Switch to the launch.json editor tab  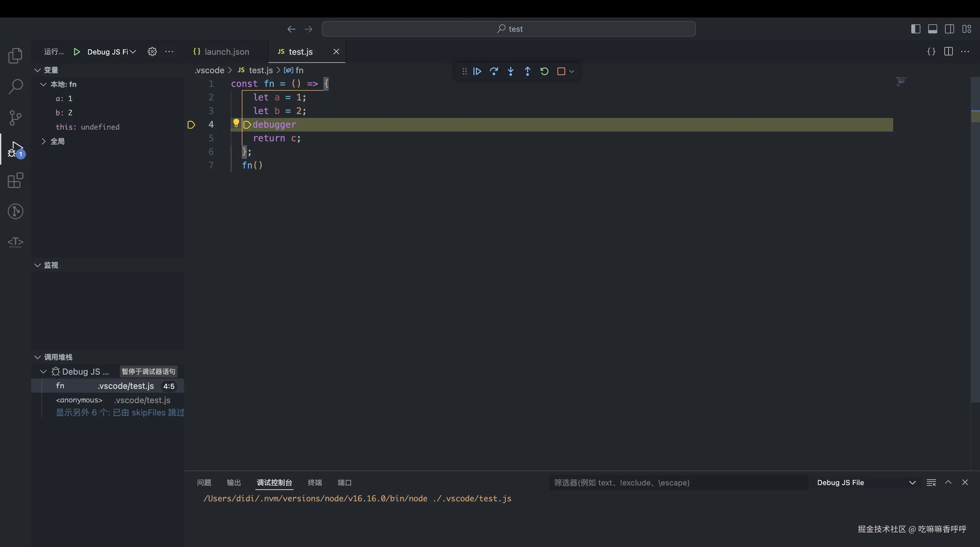[226, 52]
